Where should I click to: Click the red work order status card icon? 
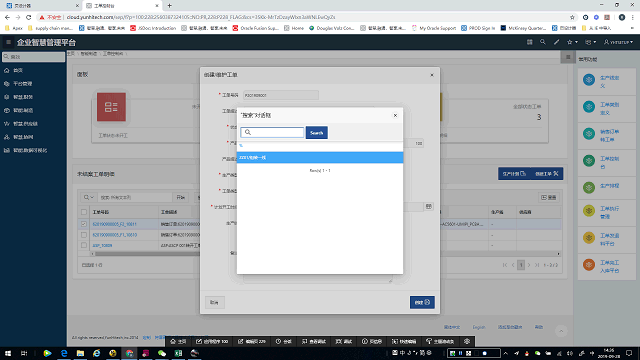point(111,107)
